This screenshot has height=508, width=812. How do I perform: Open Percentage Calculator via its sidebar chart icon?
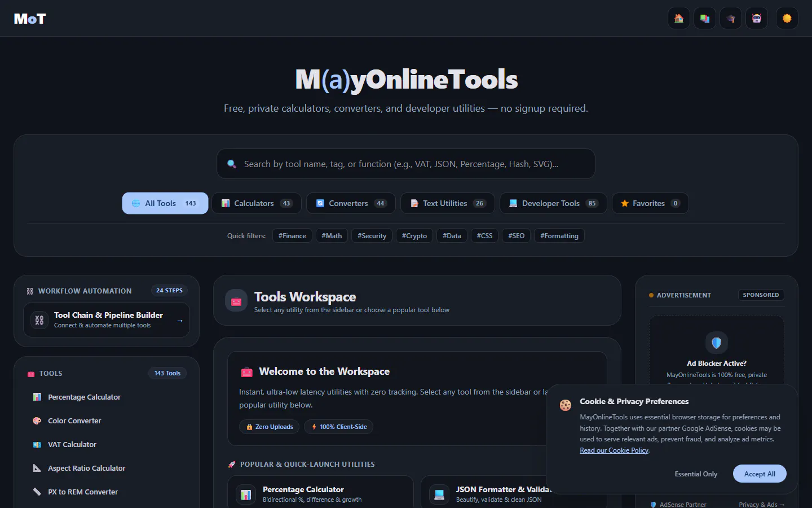37,397
